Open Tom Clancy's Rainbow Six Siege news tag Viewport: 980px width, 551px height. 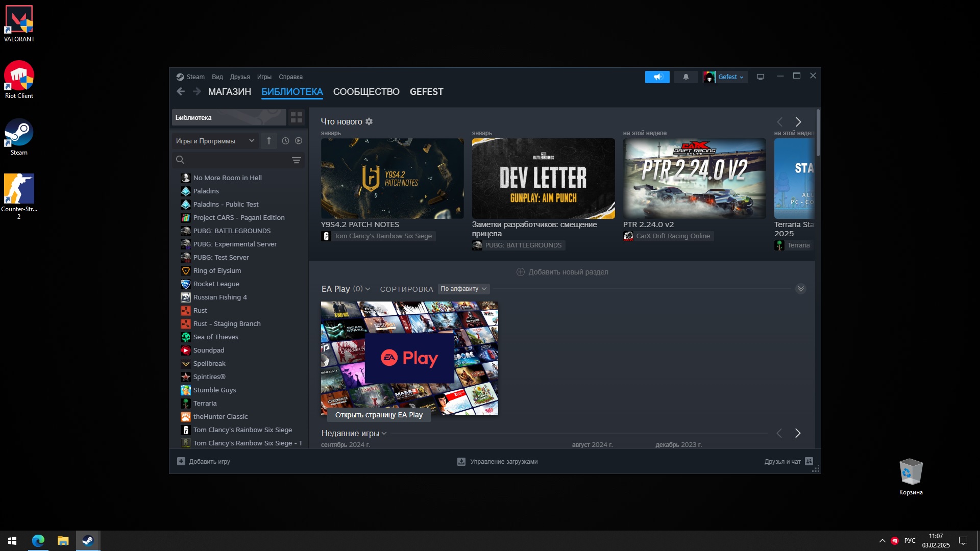click(378, 236)
